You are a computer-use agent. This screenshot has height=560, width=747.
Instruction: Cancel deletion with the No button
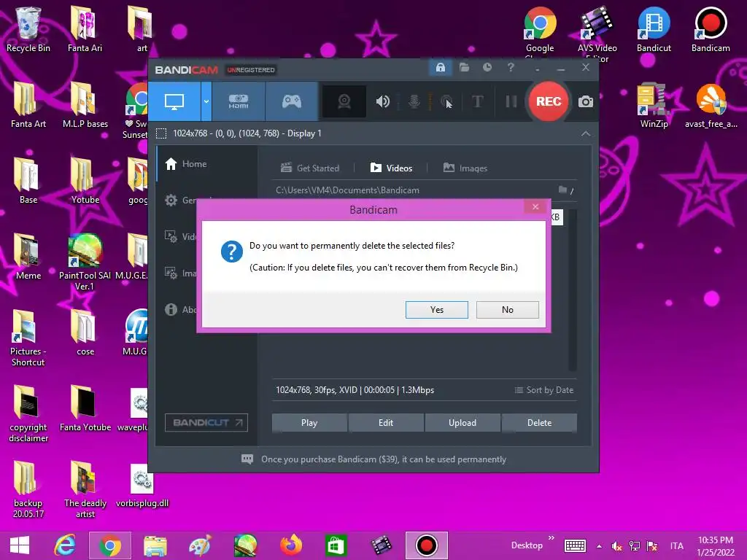click(508, 309)
